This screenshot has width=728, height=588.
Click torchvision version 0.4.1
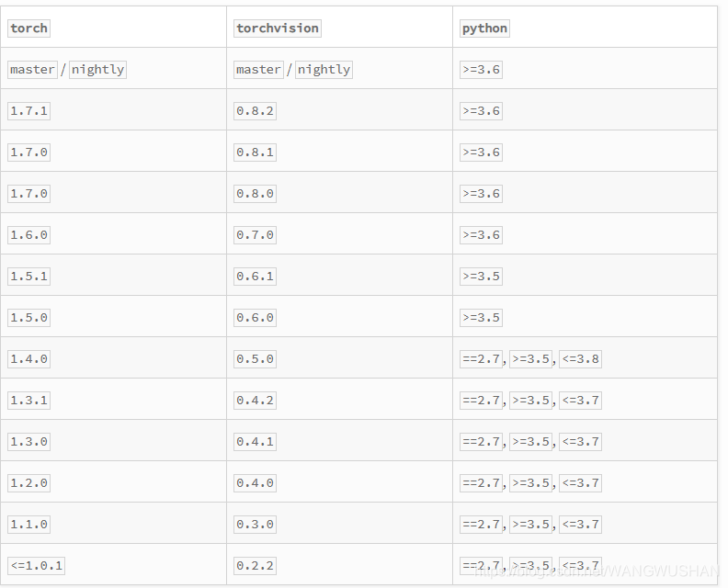[x=255, y=442]
